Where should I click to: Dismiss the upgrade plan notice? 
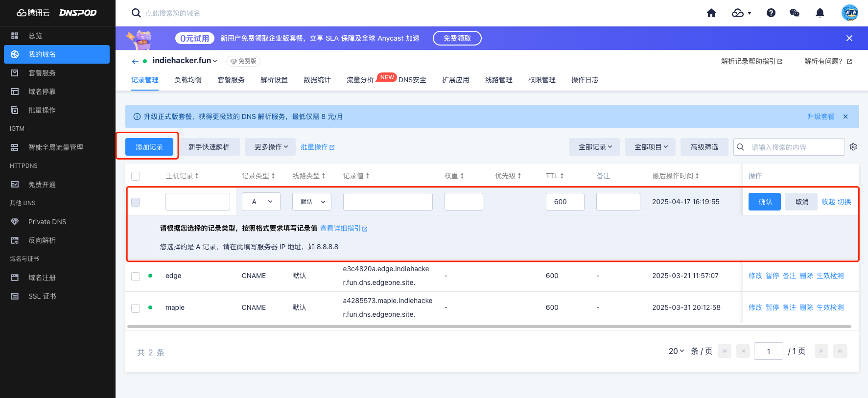[845, 117]
